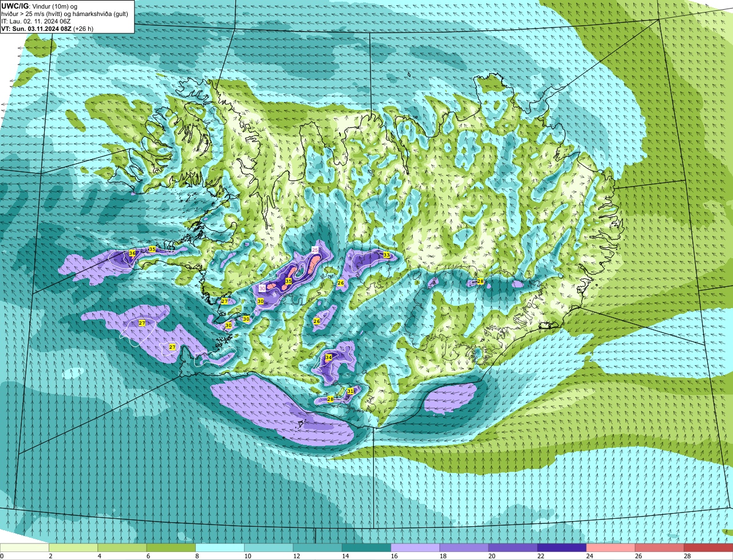Click the white 30 gust label

262,289
